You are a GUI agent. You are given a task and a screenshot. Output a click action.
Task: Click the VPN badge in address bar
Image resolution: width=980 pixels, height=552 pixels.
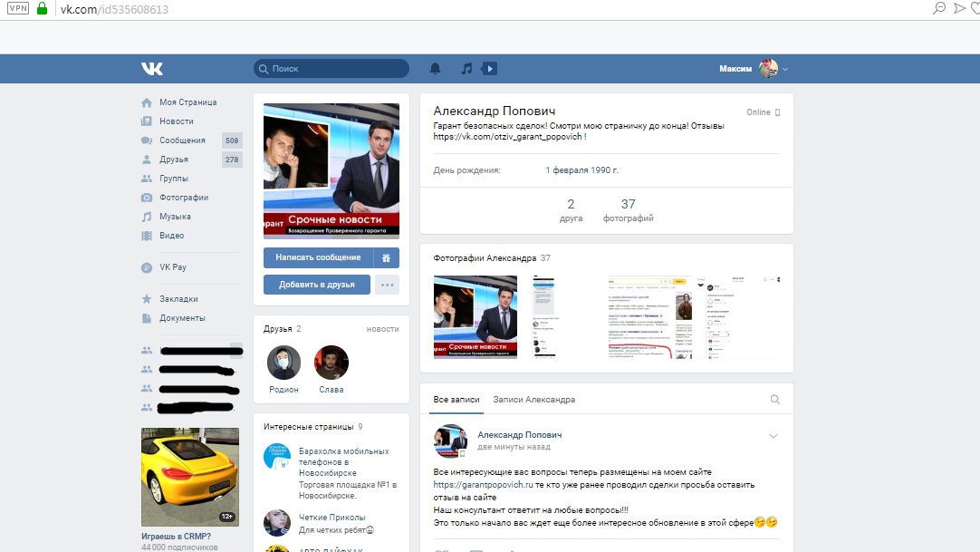pos(17,8)
